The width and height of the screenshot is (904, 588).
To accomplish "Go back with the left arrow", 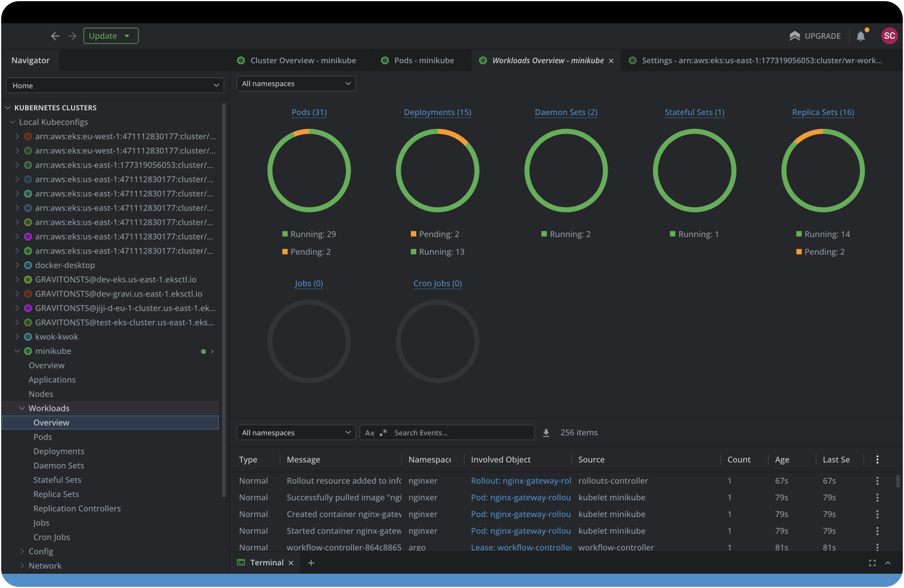I will pyautogui.click(x=55, y=36).
